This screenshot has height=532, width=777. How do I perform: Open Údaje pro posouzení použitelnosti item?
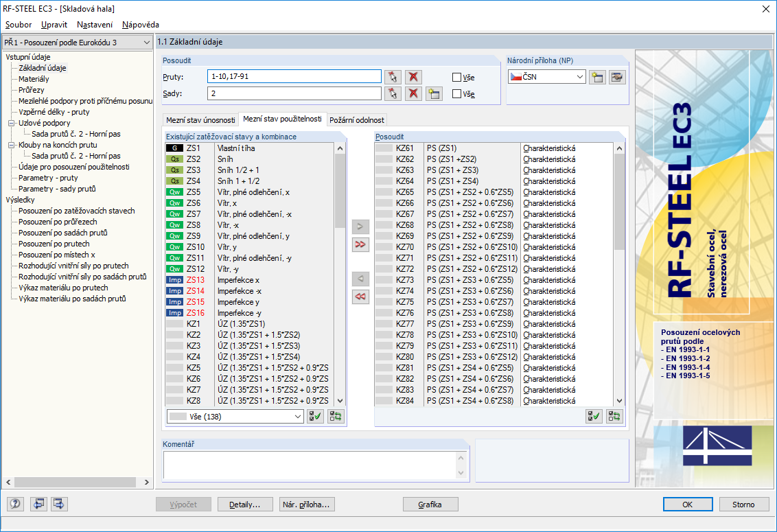74,167
